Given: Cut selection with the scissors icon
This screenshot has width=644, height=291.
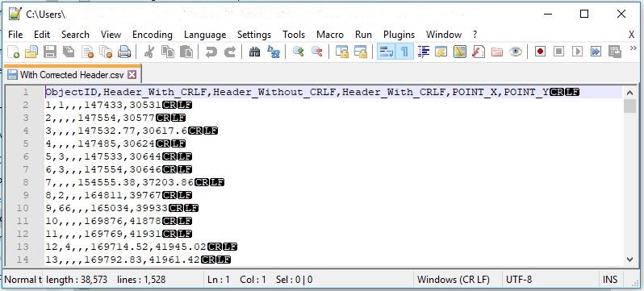Looking at the screenshot, I should point(149,52).
